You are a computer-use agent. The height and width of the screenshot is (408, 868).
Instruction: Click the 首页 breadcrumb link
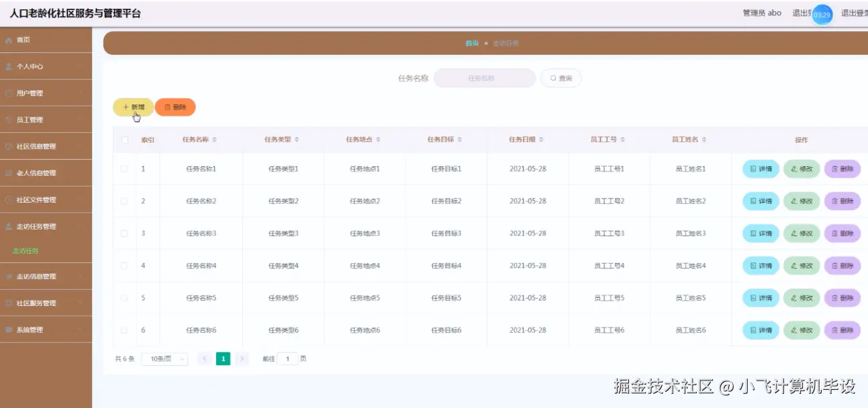coord(472,43)
